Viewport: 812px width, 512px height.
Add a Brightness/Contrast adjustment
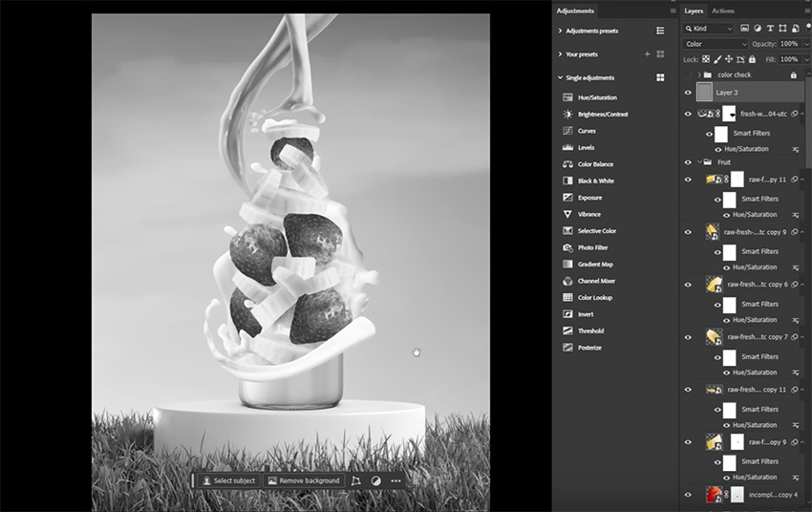[x=595, y=114]
